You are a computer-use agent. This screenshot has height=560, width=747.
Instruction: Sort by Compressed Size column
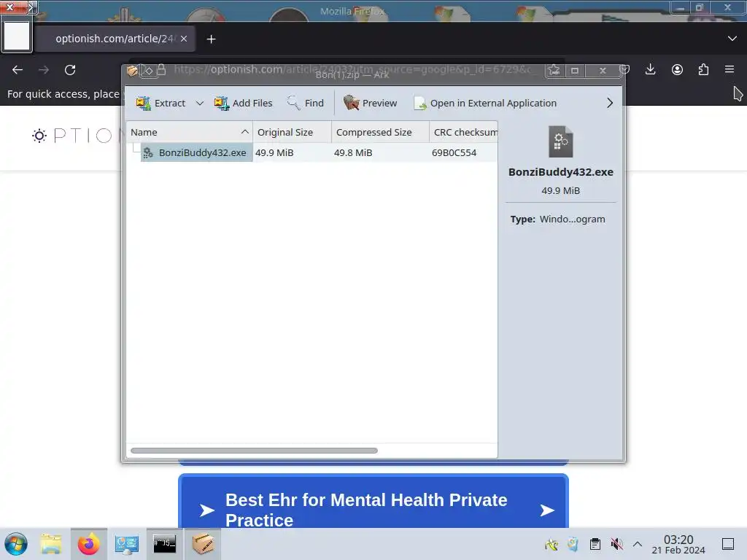(x=380, y=132)
